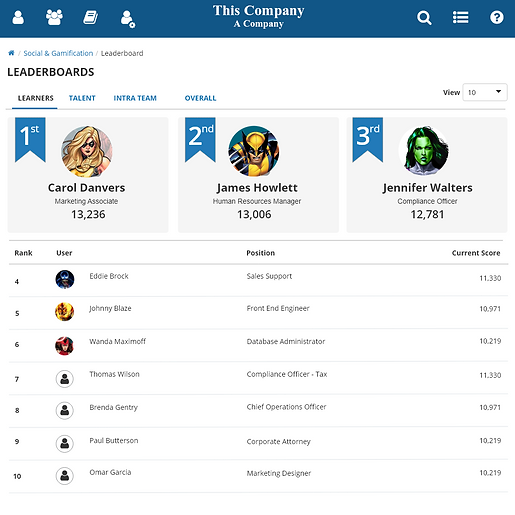Open the list menu icon
Screen dimensions: 515x515
tap(460, 17)
